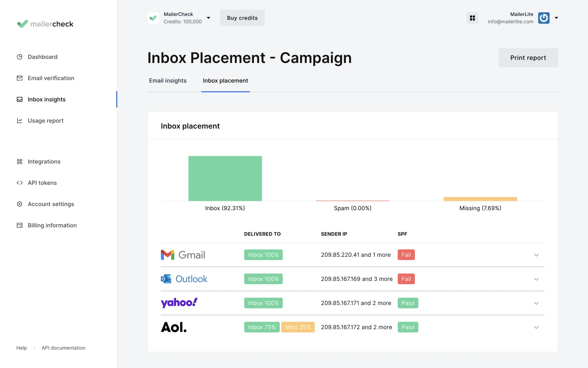
Task: Click the Print report button
Action: point(528,58)
